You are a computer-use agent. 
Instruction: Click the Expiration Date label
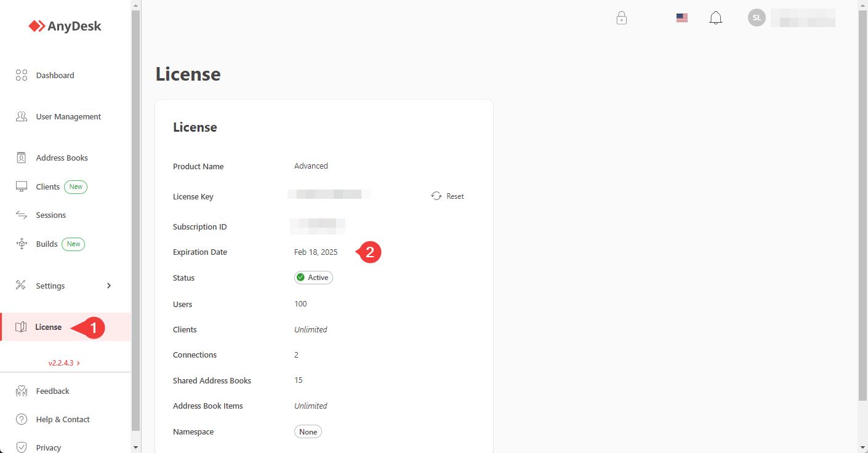coord(200,252)
